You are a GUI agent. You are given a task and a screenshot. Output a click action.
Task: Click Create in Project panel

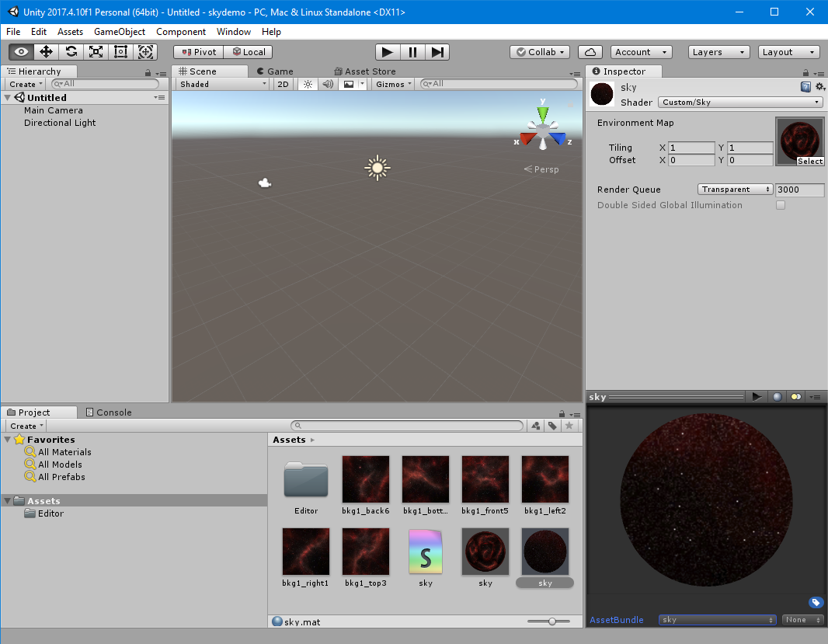click(x=26, y=426)
